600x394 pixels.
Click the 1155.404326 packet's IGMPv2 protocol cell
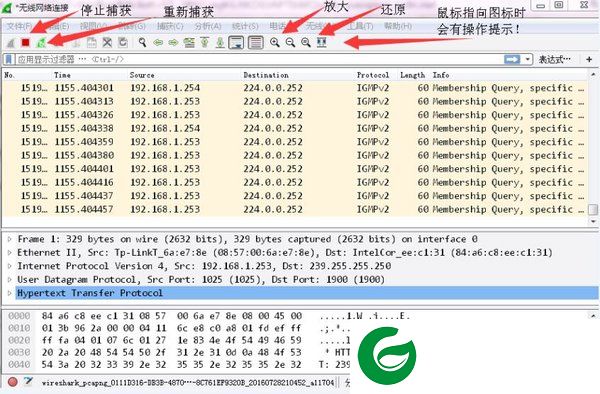[373, 115]
